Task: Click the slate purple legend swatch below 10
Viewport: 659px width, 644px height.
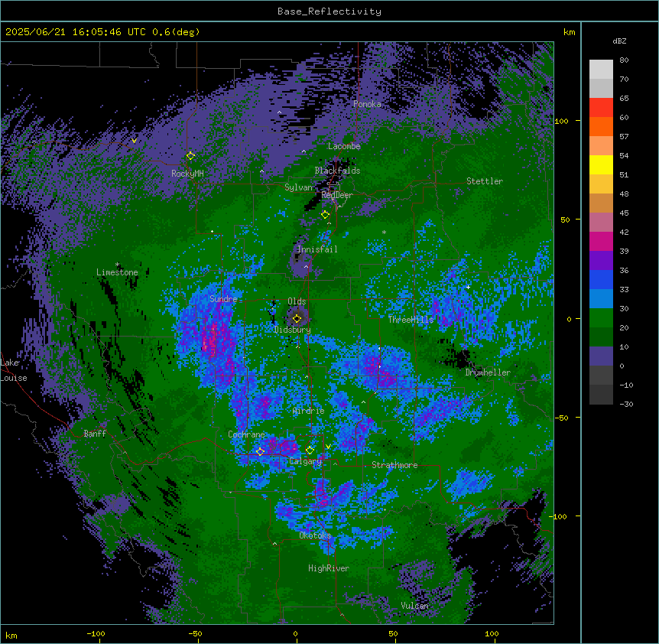Action: pyautogui.click(x=601, y=356)
